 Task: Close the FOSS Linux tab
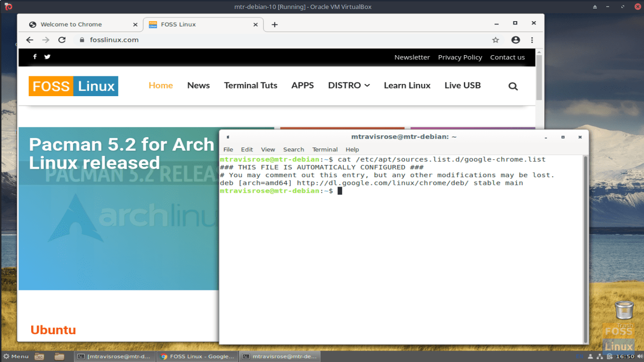[x=256, y=25]
